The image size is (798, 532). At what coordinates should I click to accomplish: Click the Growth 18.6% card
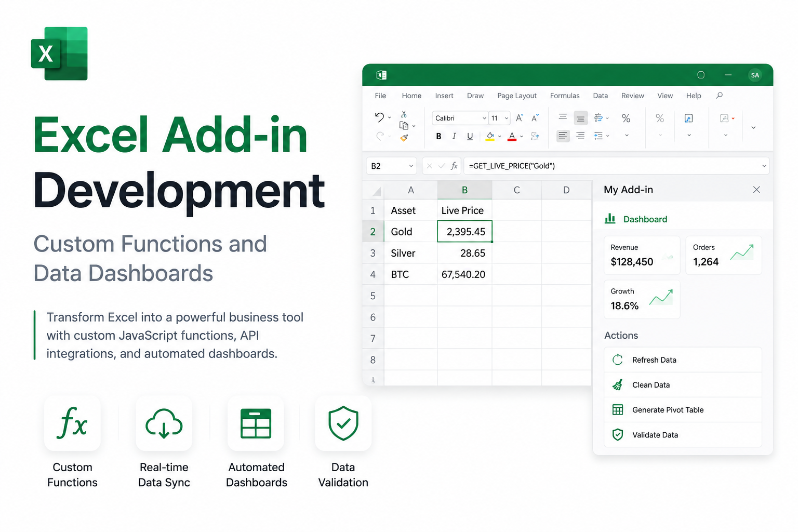coord(642,299)
